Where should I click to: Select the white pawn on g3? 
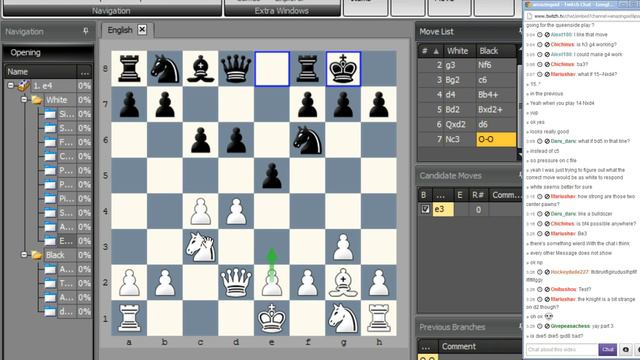[343, 247]
